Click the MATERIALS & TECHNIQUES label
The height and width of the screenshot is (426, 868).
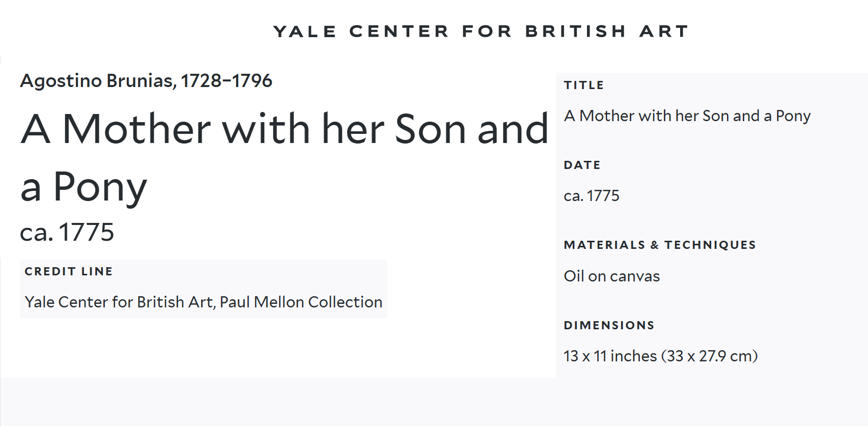660,245
